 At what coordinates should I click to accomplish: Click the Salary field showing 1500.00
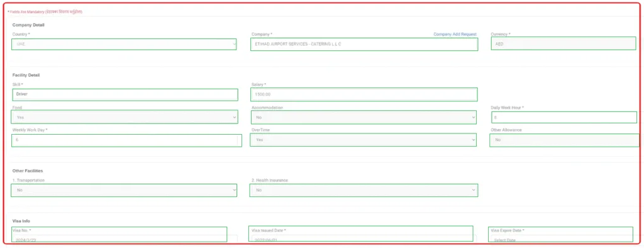click(364, 94)
